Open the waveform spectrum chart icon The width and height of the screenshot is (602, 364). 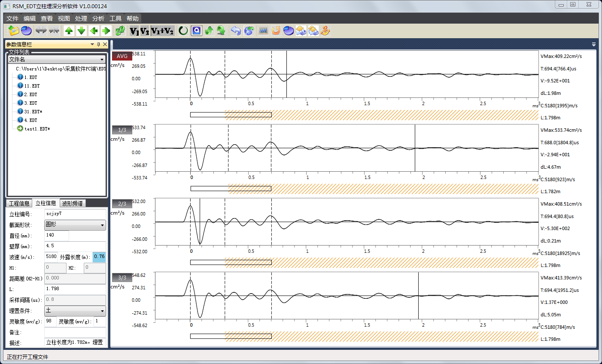[x=263, y=30]
